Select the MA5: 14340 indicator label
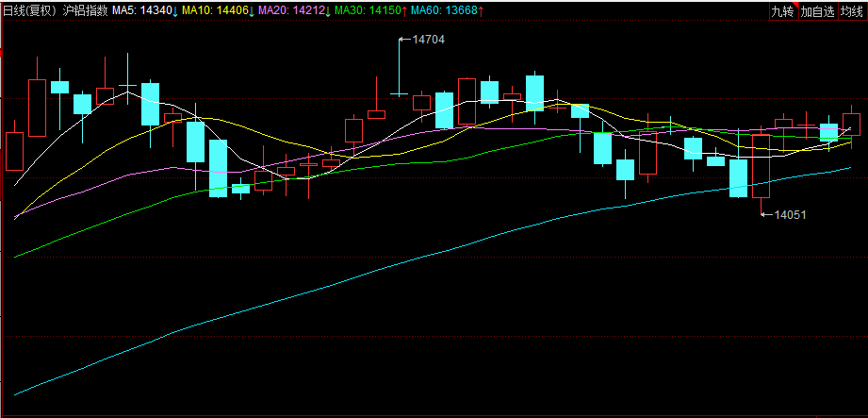Viewport: 868px width, 418px height. click(144, 10)
